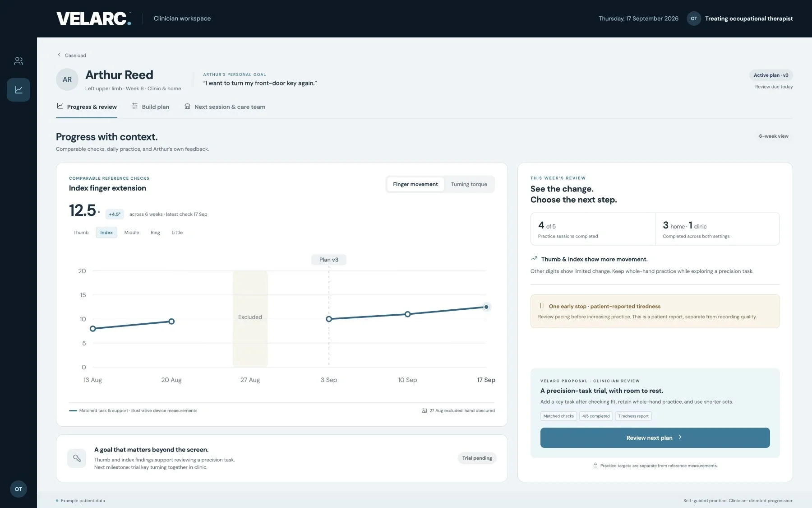Viewport: 812px width, 508px height.
Task: Select the Middle digit filter
Action: [x=132, y=233]
